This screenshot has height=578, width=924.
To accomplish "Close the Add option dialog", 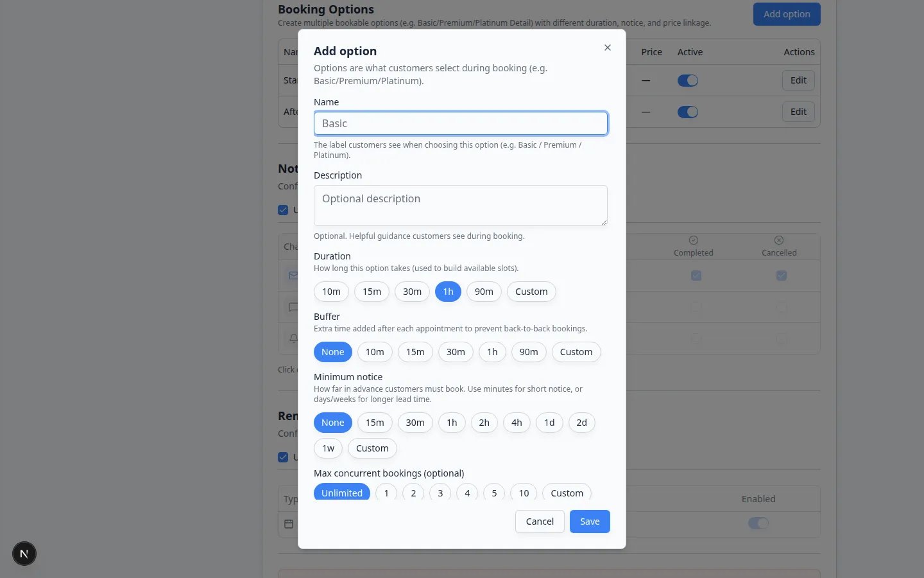I will [608, 48].
